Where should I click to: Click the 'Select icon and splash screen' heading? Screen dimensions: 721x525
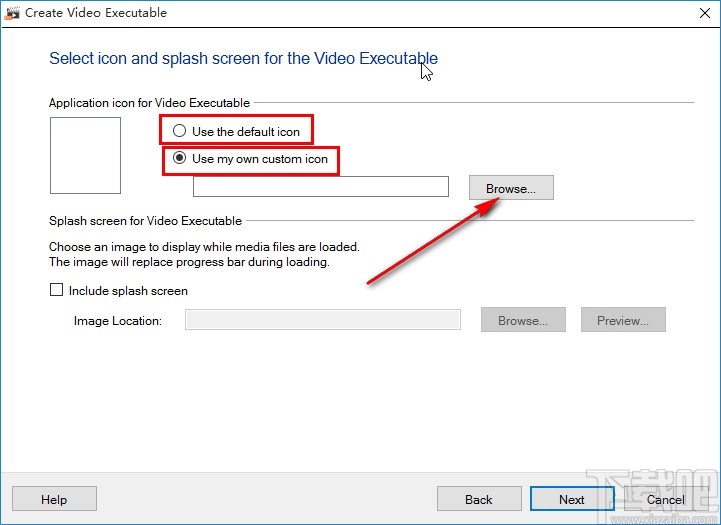[x=243, y=58]
